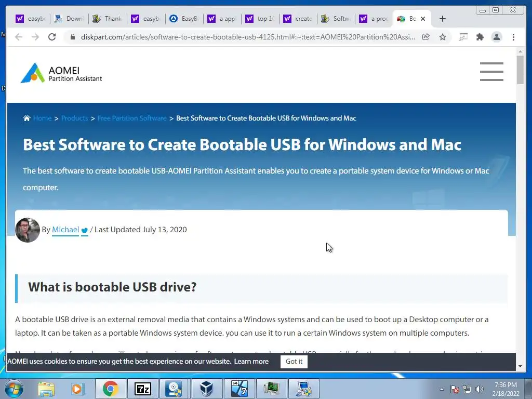The image size is (532, 399).
Task: Click the breadcrumb home icon
Action: click(27, 118)
